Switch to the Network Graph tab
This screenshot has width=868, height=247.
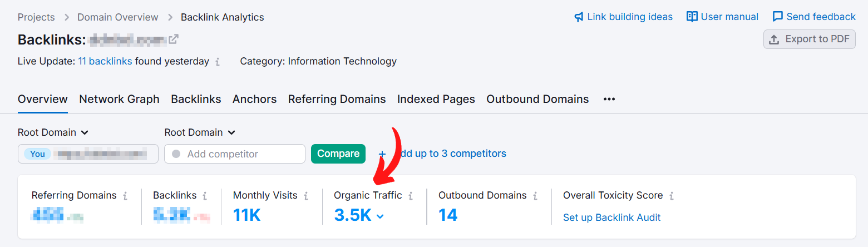pyautogui.click(x=119, y=99)
